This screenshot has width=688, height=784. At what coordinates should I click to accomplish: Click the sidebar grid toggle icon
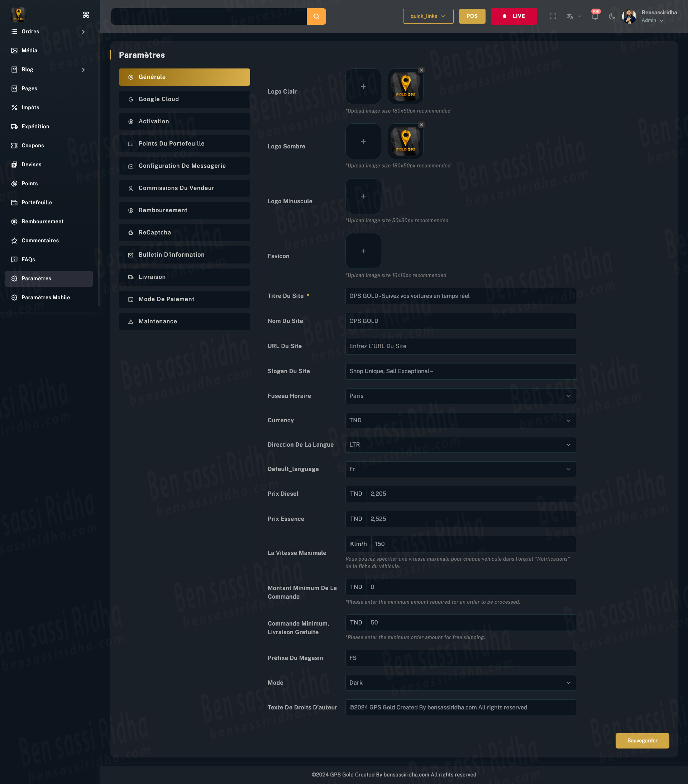point(86,15)
